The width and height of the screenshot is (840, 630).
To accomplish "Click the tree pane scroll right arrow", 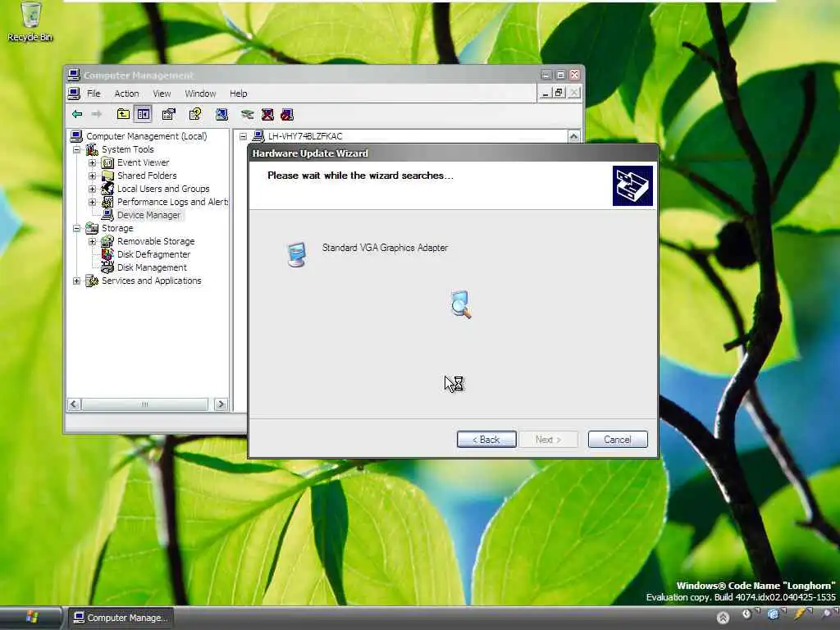I will point(221,404).
